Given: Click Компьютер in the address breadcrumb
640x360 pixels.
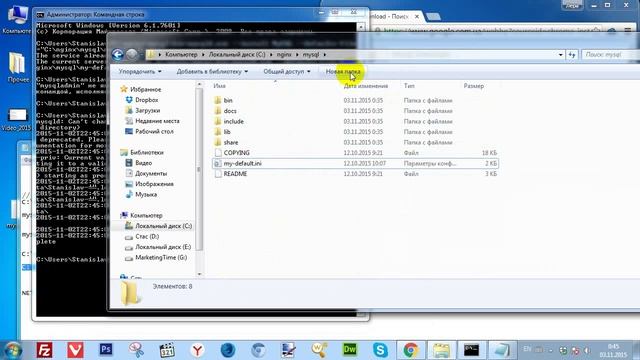Looking at the screenshot, I should point(181,54).
